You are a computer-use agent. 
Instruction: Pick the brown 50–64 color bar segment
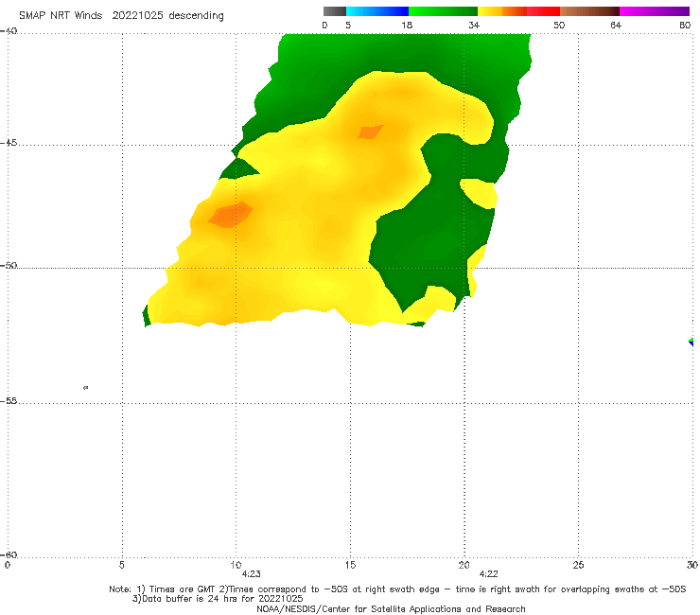click(589, 11)
